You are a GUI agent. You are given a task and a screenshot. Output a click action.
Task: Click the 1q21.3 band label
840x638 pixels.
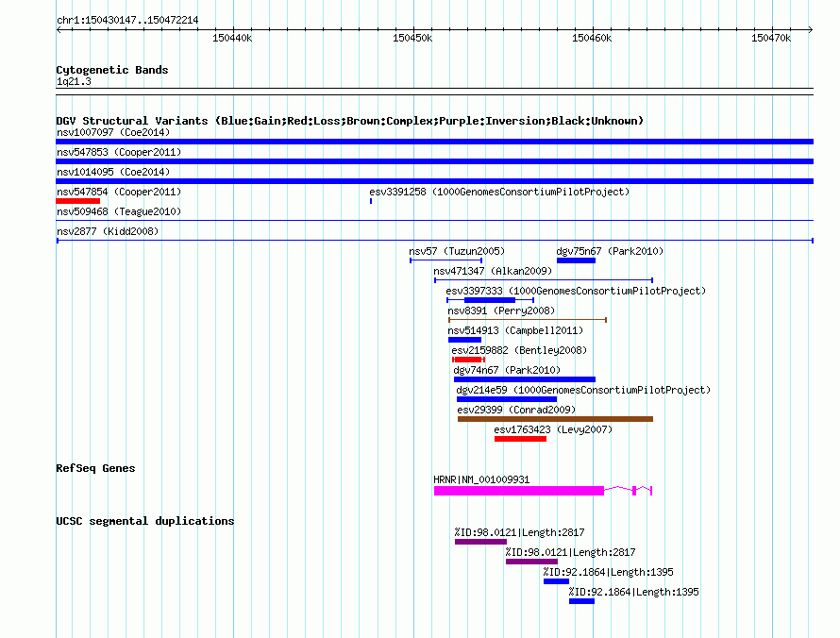(74, 81)
